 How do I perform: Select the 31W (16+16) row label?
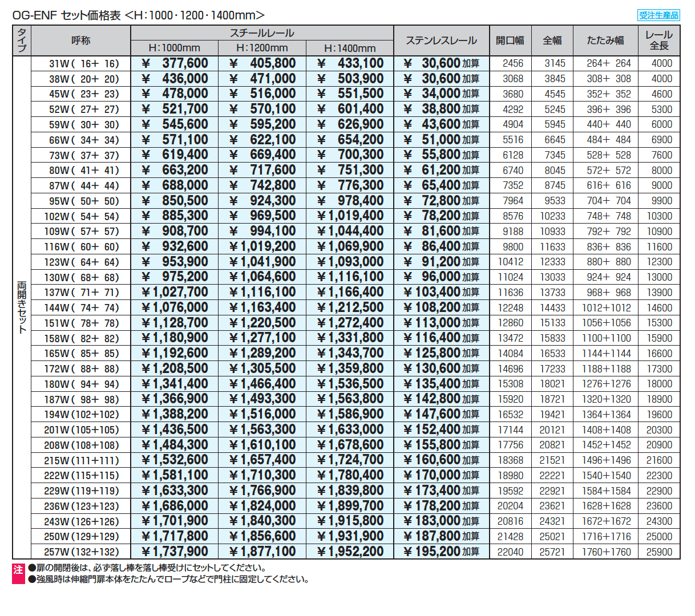click(83, 64)
